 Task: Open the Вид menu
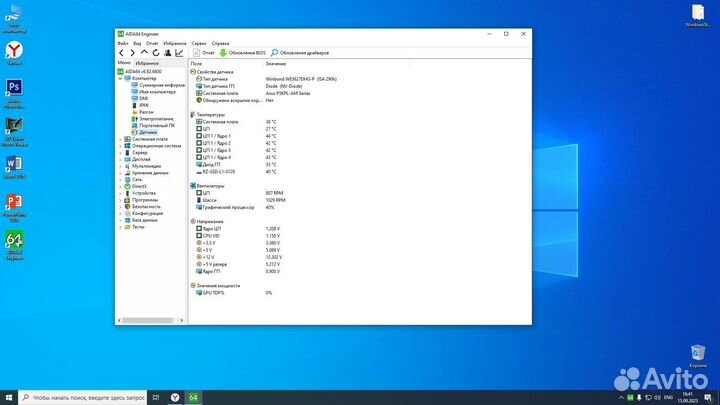click(137, 43)
